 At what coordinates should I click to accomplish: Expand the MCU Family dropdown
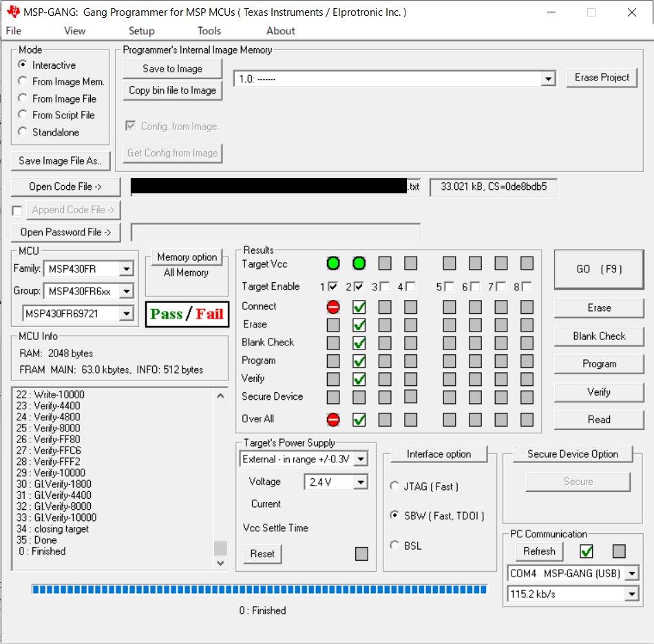(x=127, y=269)
